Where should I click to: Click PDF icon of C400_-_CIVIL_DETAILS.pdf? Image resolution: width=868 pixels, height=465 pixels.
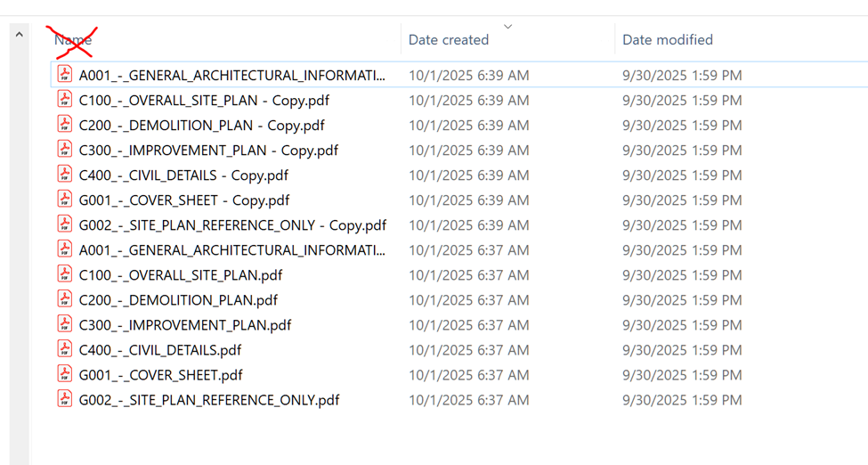point(65,349)
